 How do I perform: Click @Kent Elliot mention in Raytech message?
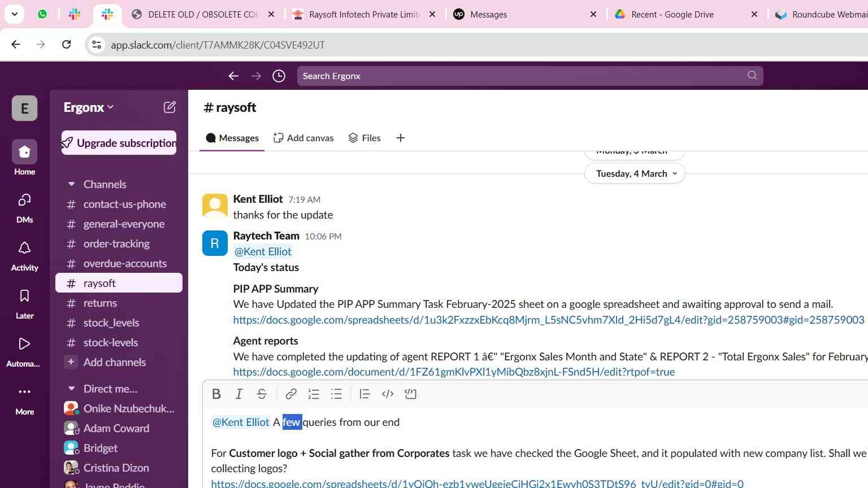[263, 251]
